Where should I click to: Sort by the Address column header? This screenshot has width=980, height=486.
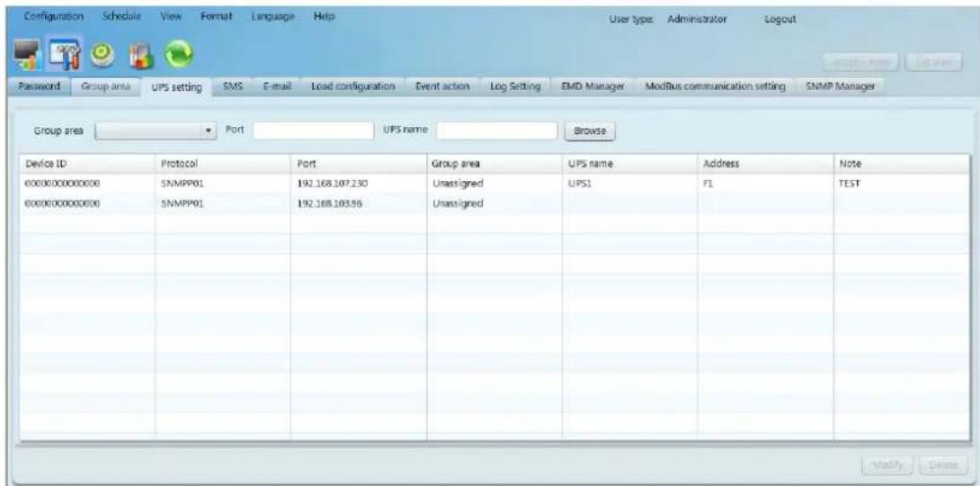(x=765, y=163)
